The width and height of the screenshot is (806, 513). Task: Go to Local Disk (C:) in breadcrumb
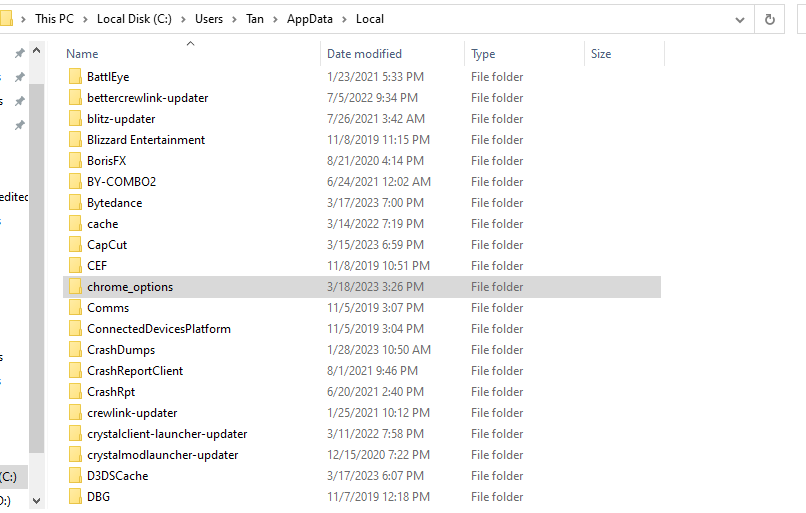134,19
